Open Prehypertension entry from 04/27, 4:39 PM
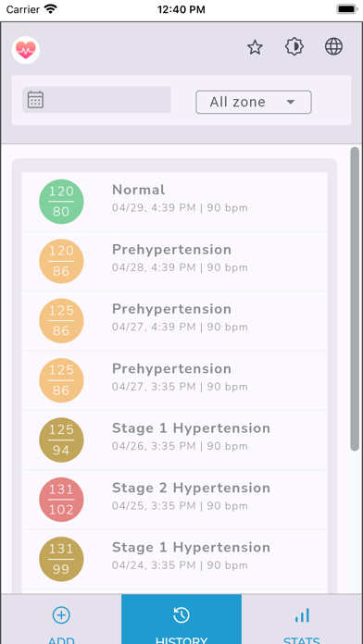 [x=174, y=321]
